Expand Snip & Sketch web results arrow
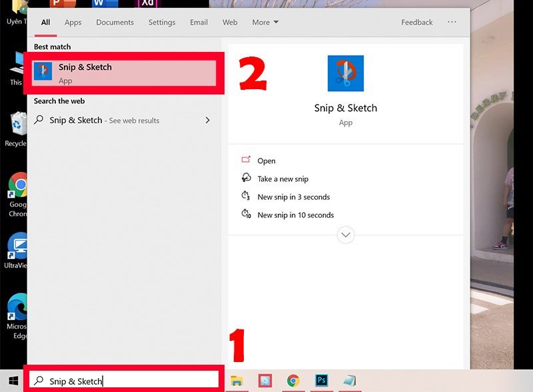Viewport: 533px width, 392px height. [x=206, y=120]
